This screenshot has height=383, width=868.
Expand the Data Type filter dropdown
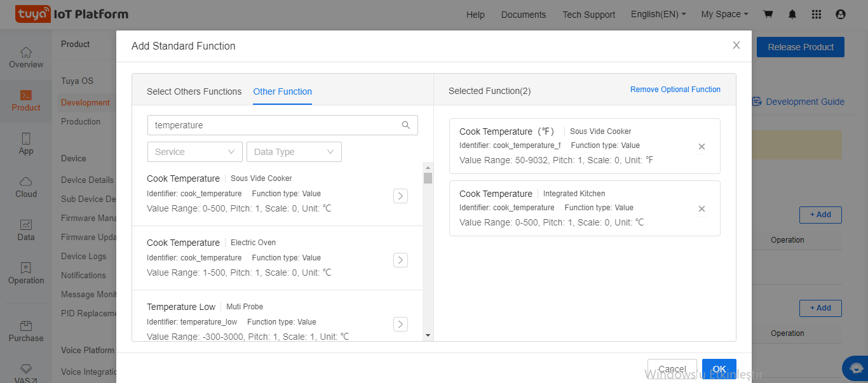pyautogui.click(x=294, y=152)
